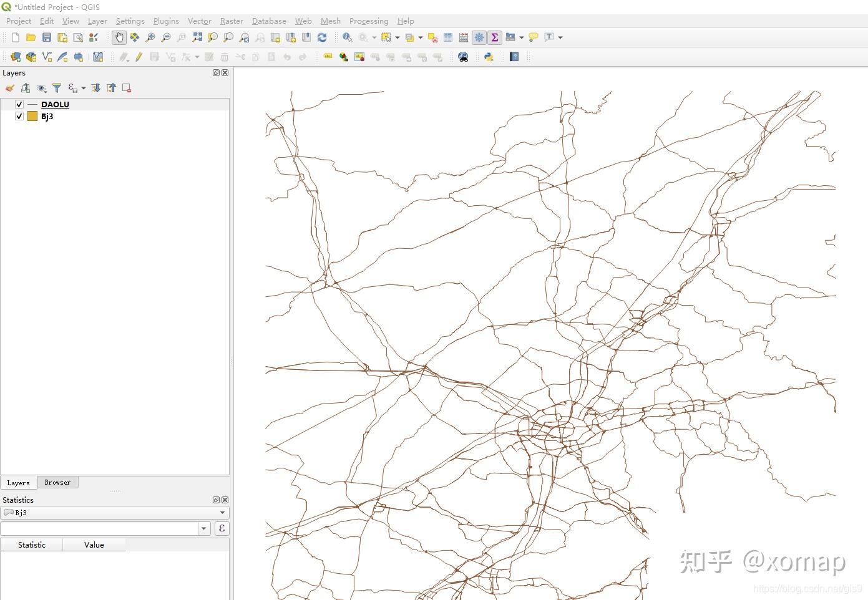Activate the Identify Features tool
This screenshot has height=600, width=868.
click(x=348, y=37)
